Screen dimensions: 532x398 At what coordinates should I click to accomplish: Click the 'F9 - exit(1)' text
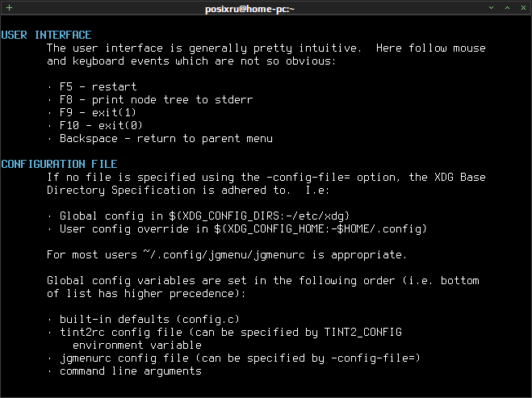pos(98,113)
